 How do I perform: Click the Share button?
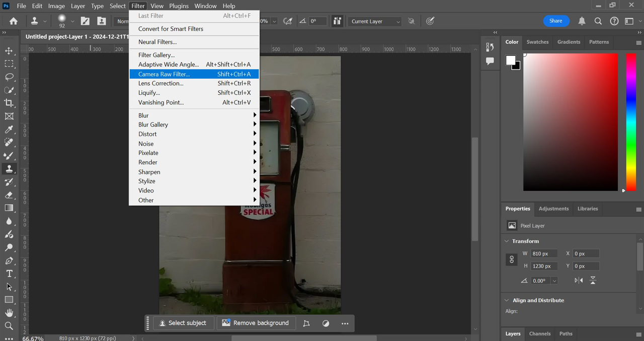[556, 21]
